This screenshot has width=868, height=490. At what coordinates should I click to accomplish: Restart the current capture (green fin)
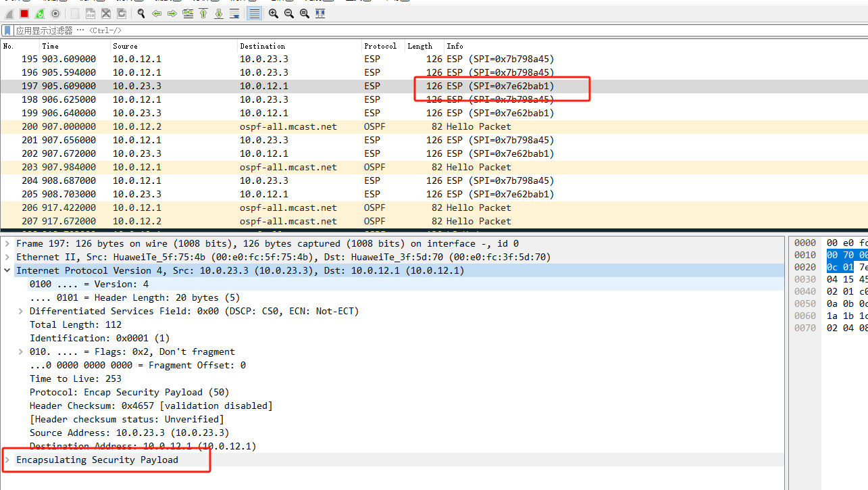coord(40,14)
